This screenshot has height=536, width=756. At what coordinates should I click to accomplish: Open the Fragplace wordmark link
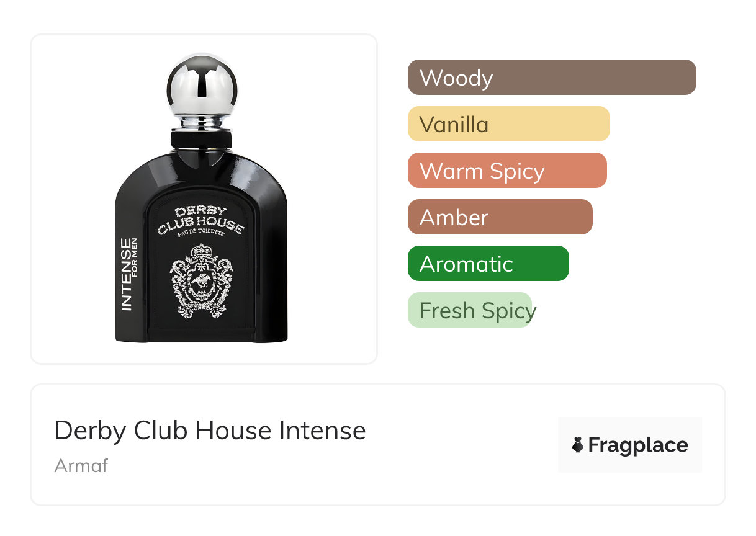(638, 445)
